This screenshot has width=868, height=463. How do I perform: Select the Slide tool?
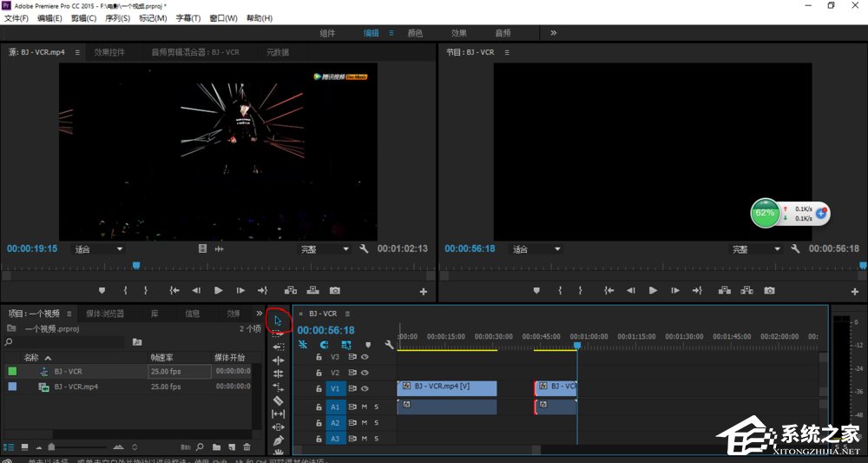pyautogui.click(x=278, y=427)
